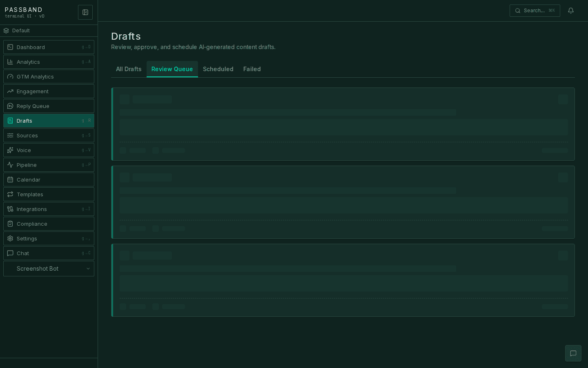Image resolution: width=588 pixels, height=368 pixels.
Task: View the All Drafts tab
Action: [x=129, y=69]
